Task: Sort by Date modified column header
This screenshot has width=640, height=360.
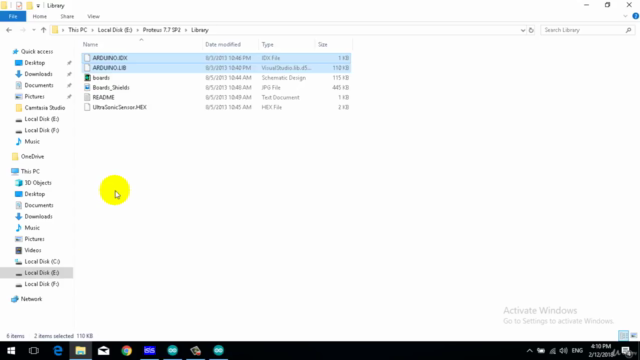Action: 223,44
